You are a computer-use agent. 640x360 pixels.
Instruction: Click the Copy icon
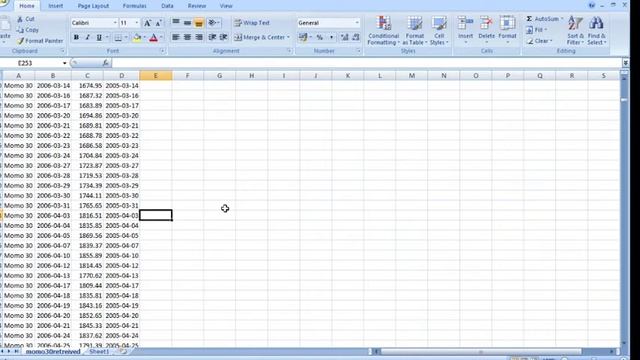click(20, 30)
